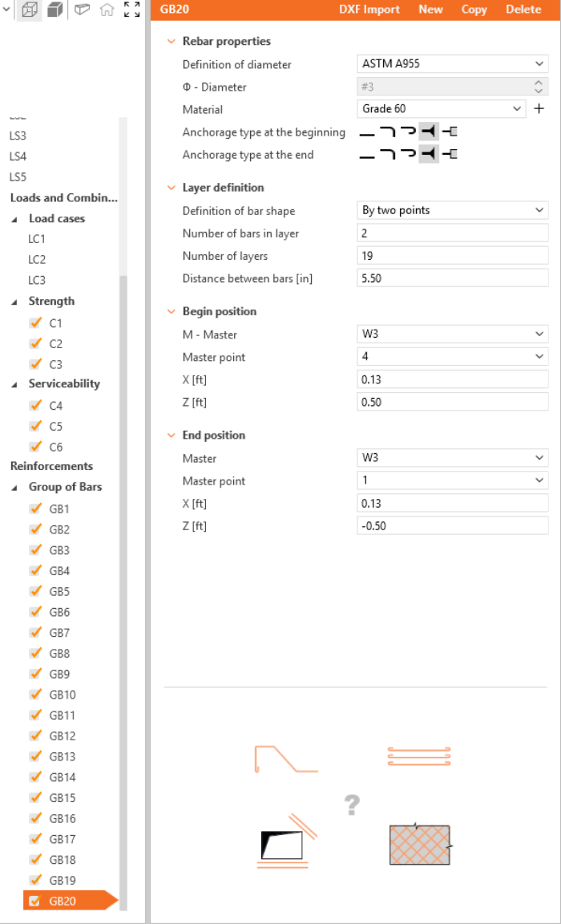The height and width of the screenshot is (924, 561).
Task: Increase the diameter with the stepper arrow
Action: 539,83
